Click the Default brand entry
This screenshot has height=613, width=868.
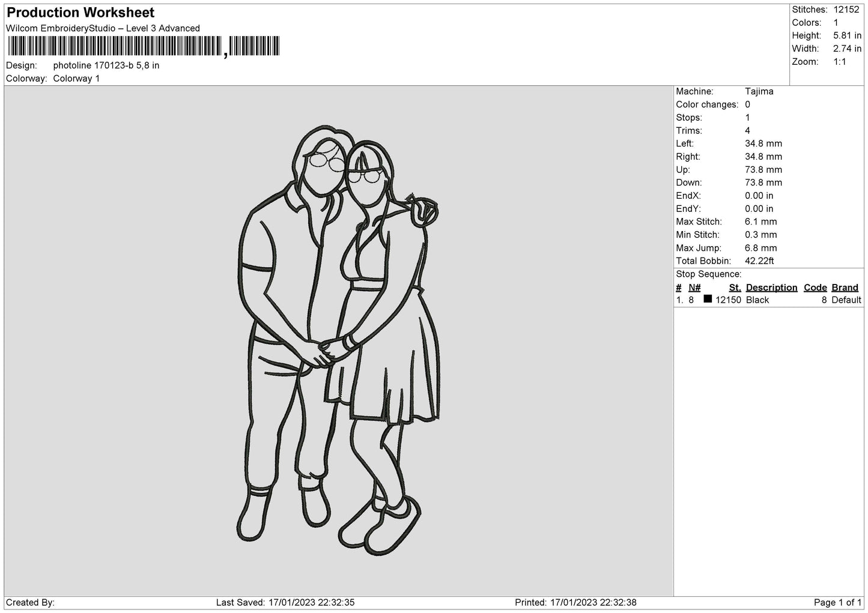pyautogui.click(x=846, y=300)
